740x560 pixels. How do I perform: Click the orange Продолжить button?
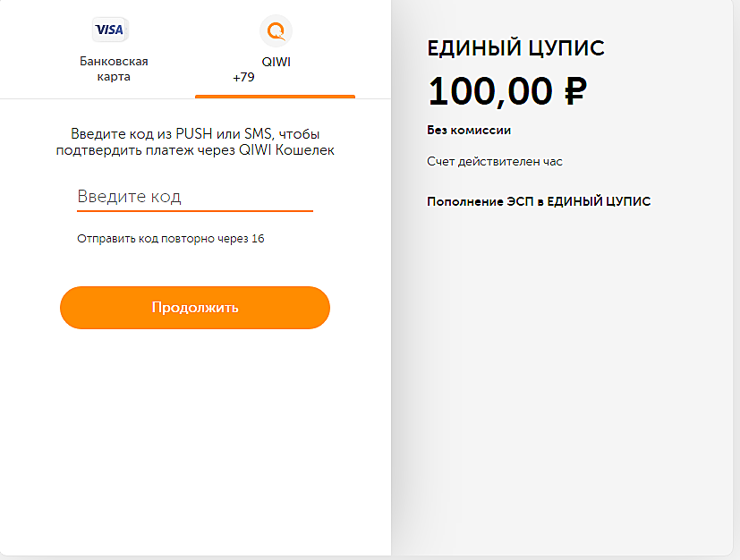195,308
